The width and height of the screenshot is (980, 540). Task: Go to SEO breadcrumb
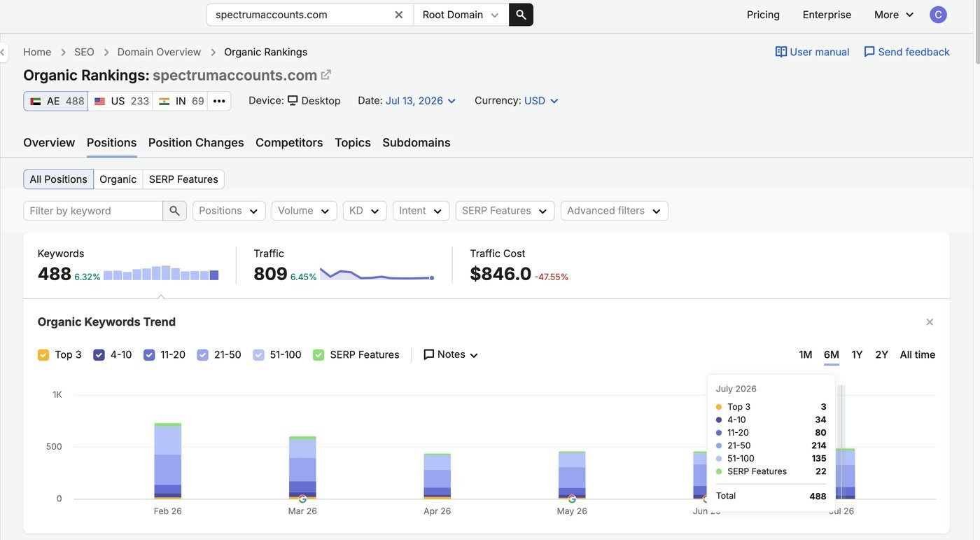[x=84, y=52]
